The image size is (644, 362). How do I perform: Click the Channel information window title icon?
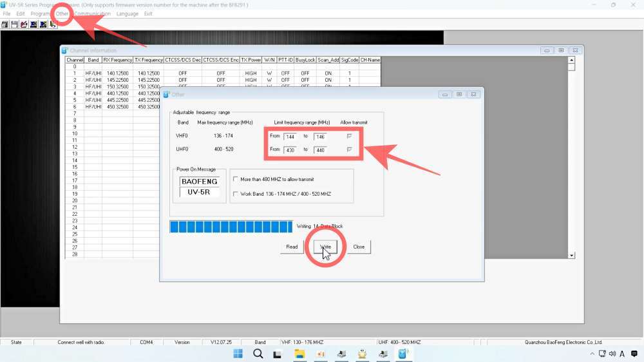[64, 50]
